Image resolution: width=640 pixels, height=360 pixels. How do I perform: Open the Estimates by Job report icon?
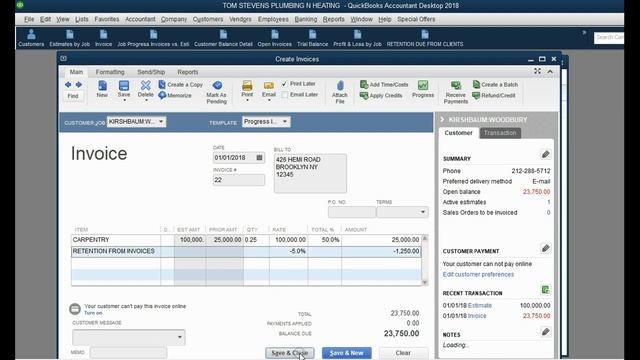pos(69,38)
